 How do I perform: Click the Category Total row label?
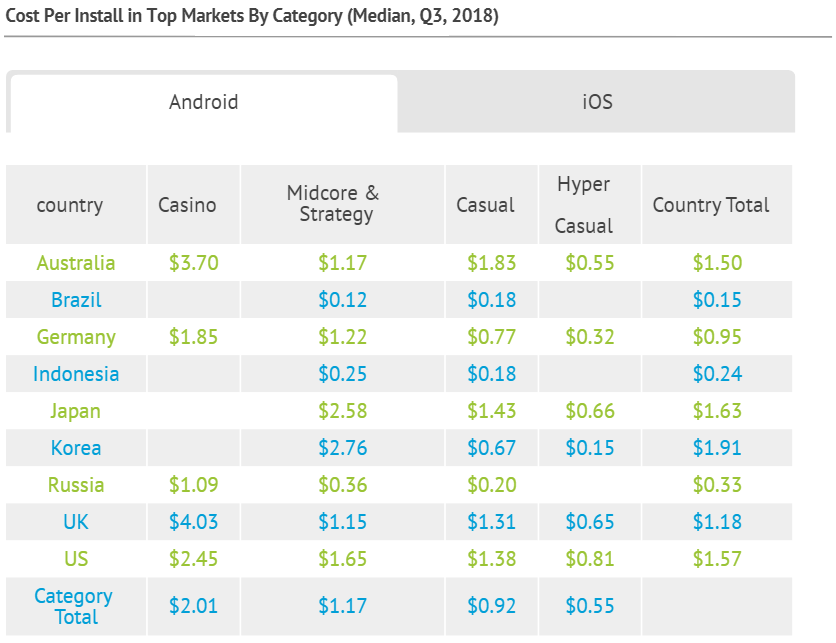point(74,606)
